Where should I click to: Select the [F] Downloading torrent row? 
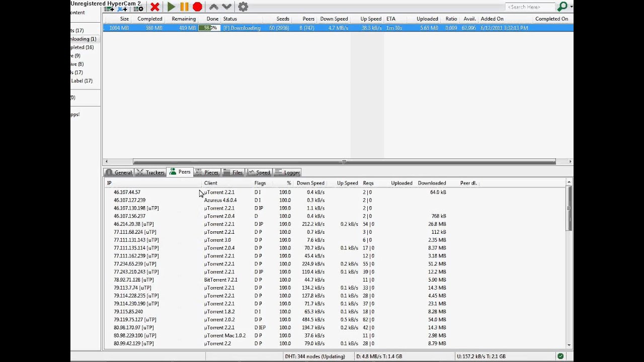(338, 28)
